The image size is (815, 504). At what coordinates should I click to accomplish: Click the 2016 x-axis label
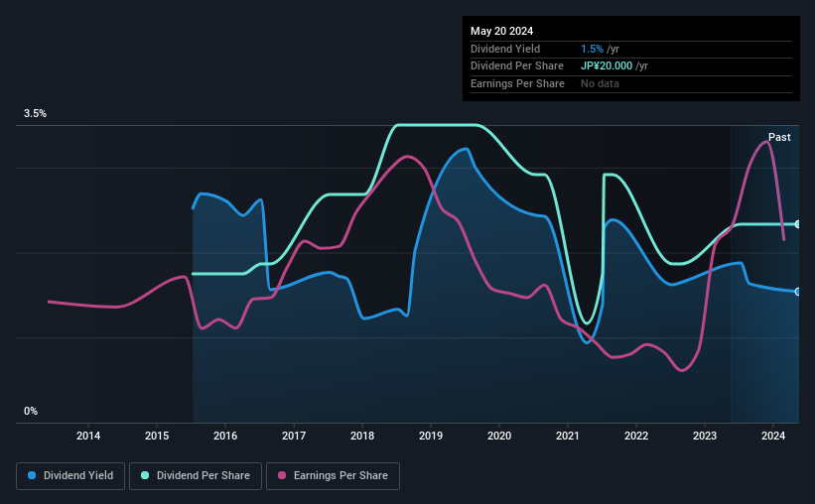coord(225,436)
